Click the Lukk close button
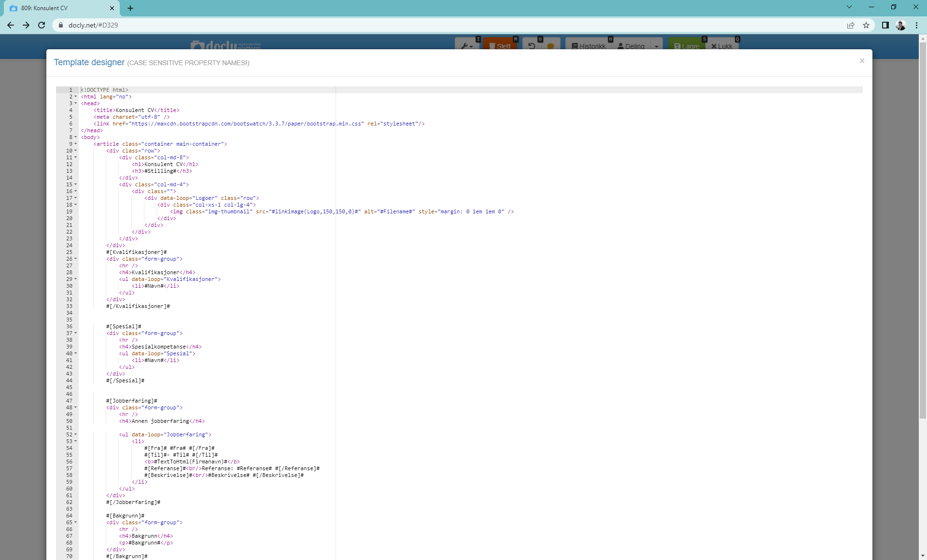927x560 pixels. tap(722, 46)
